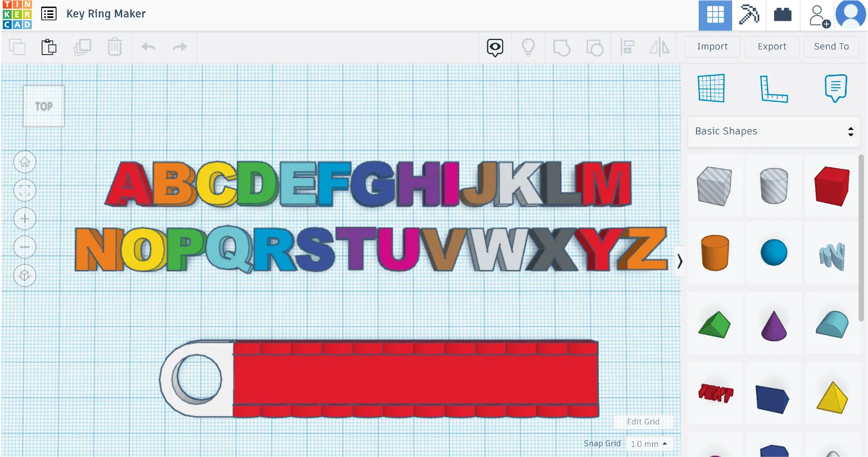The width and height of the screenshot is (868, 457).
Task: Pick the navy Wedge shape
Action: 773,399
